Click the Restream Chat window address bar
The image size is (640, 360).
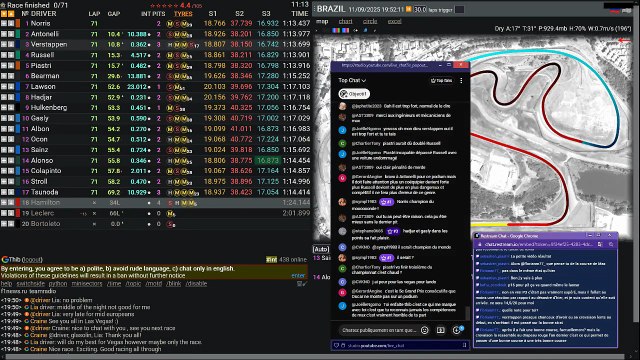point(539,244)
